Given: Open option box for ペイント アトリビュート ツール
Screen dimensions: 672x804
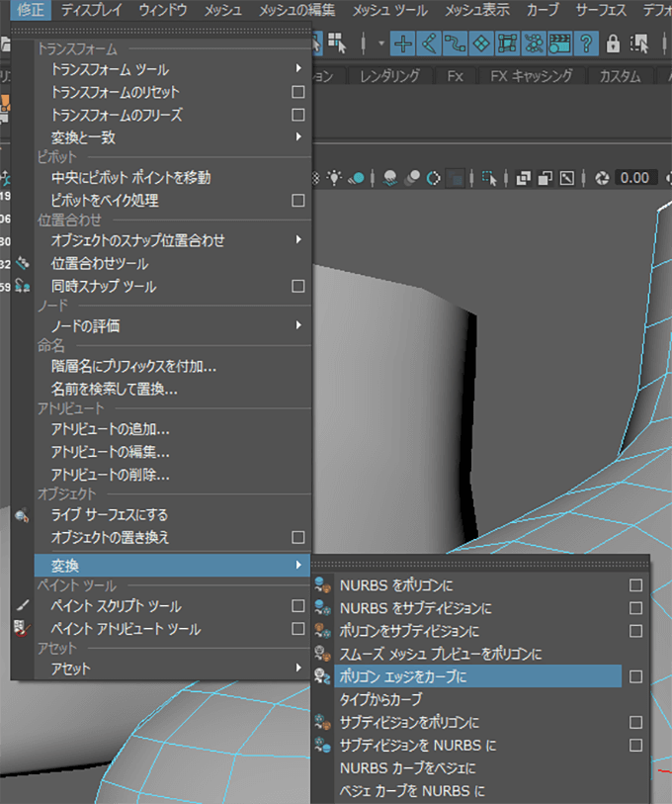Looking at the screenshot, I should (297, 628).
